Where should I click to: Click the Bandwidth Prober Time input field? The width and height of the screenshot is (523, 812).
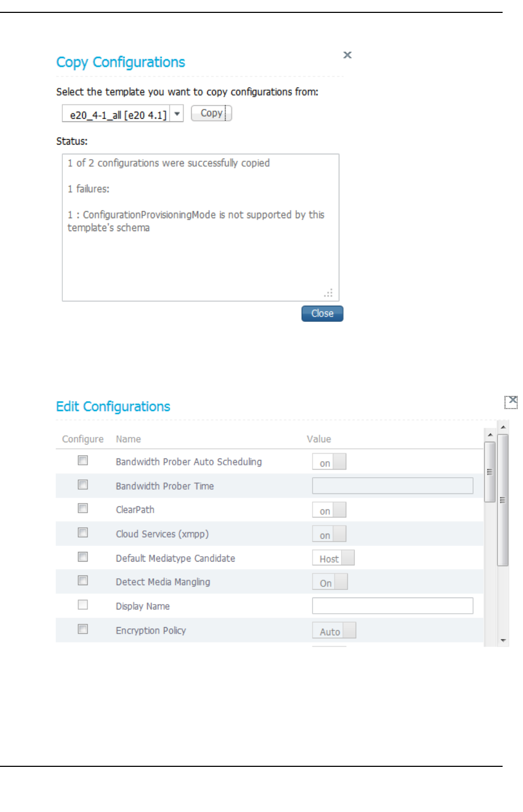pos(393,486)
